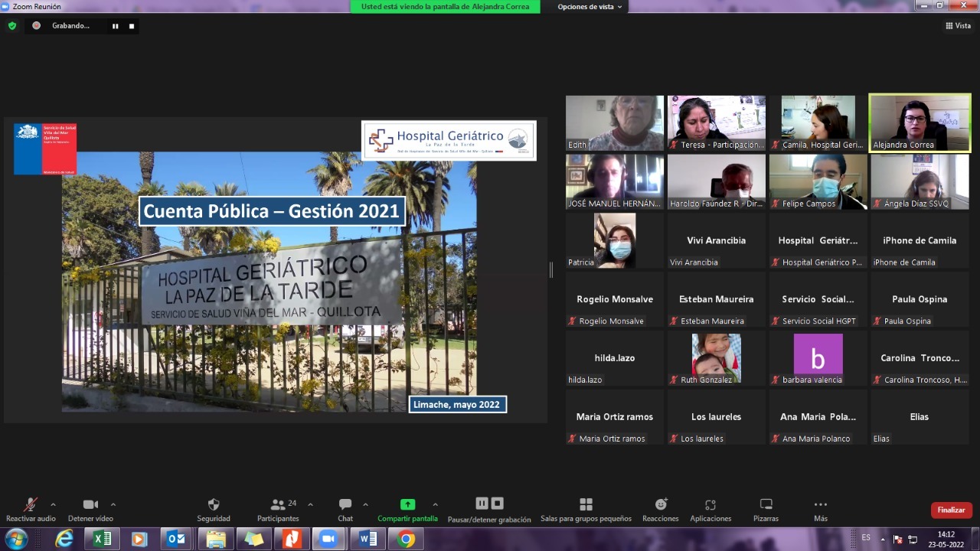Screen dimensions: 980x551
Task: Click the Compartir pantalla green icon
Action: coord(407,505)
